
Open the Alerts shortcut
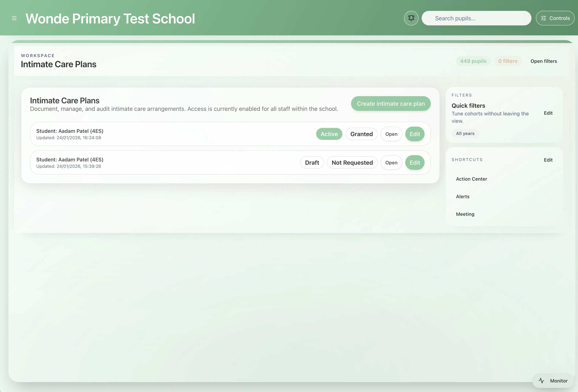point(463,197)
